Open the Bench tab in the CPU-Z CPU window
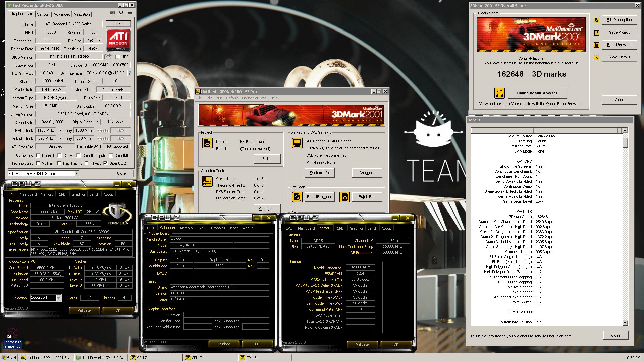The height and width of the screenshot is (362, 644). coord(94,194)
